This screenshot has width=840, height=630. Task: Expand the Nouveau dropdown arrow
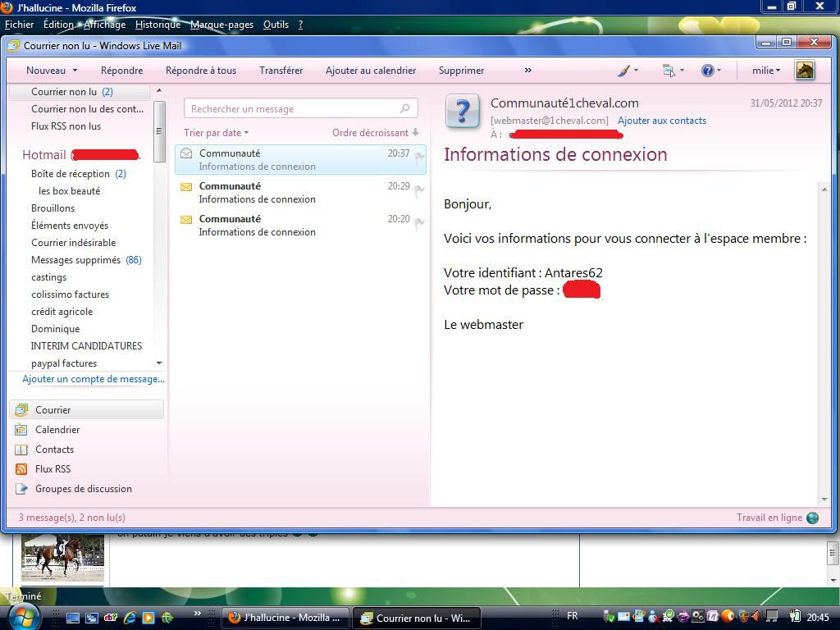[75, 71]
